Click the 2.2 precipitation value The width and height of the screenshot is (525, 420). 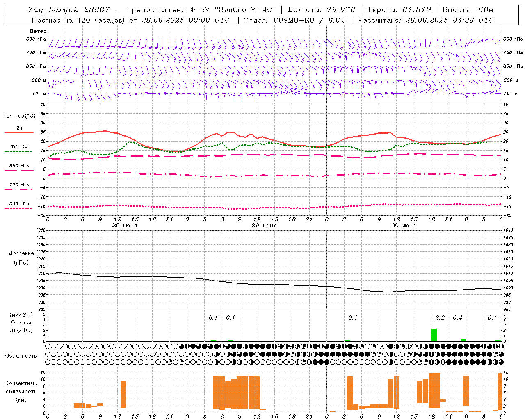[x=440, y=317]
